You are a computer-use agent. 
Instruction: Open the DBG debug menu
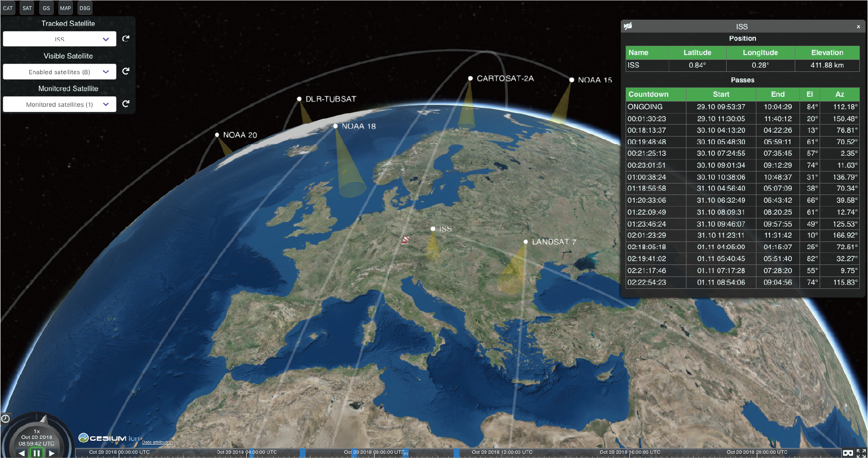85,8
